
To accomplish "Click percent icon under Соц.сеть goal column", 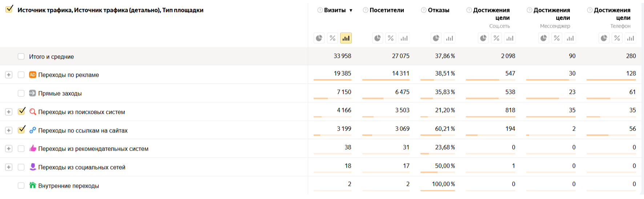I will [x=496, y=38].
